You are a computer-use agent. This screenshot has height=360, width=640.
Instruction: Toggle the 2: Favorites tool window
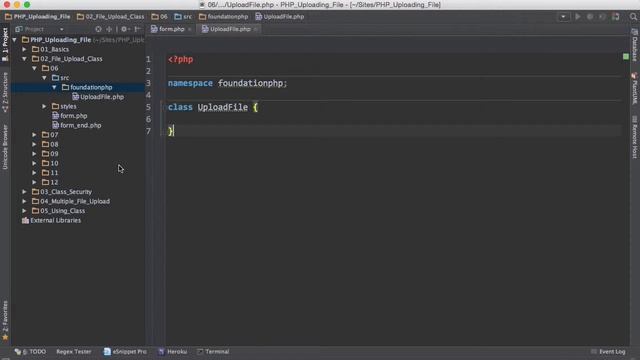(x=5, y=320)
